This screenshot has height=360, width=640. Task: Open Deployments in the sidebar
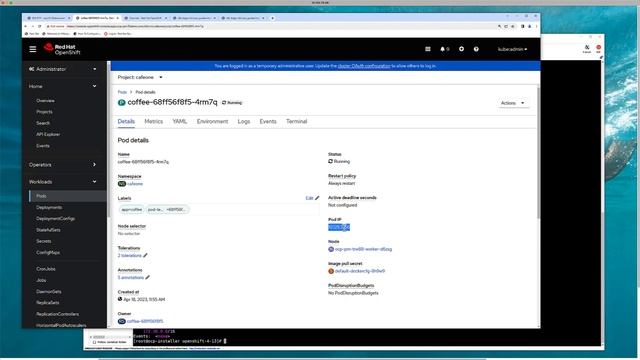(49, 207)
